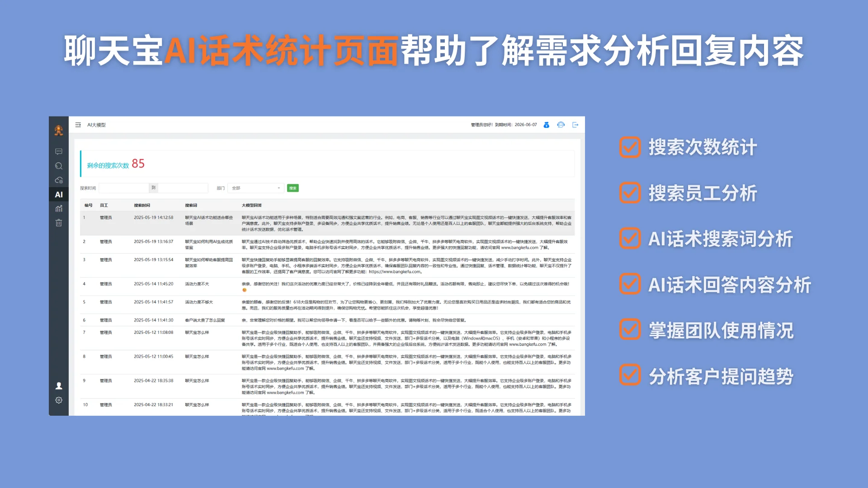Image resolution: width=868 pixels, height=488 pixels.
Task: Open the trash bin sidebar icon
Action: 59,223
